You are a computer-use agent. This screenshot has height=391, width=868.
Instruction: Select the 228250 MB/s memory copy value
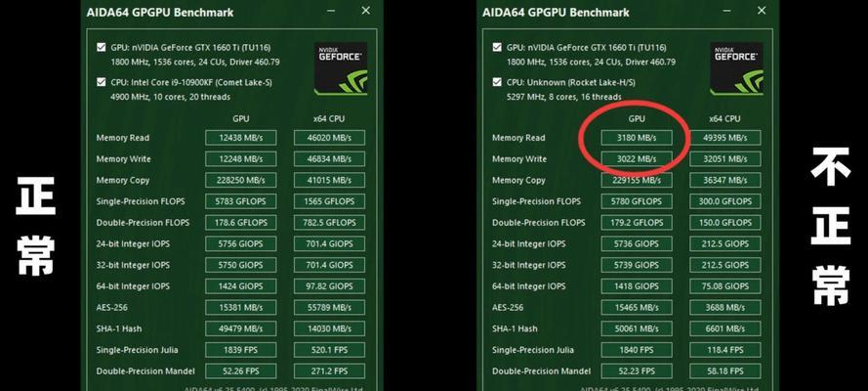241,180
